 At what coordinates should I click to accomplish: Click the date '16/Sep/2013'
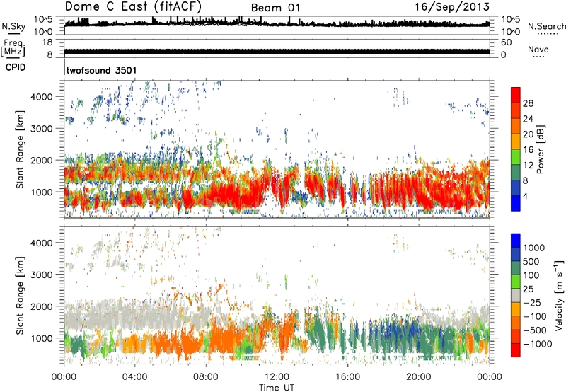(452, 7)
